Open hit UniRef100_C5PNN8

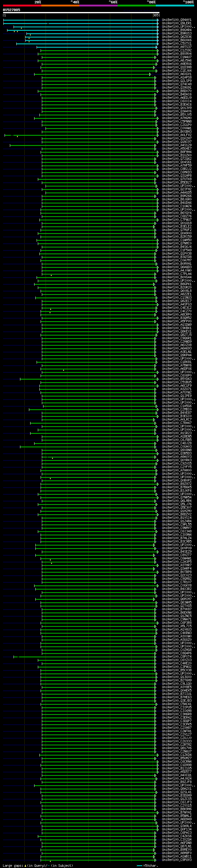pos(177,121)
